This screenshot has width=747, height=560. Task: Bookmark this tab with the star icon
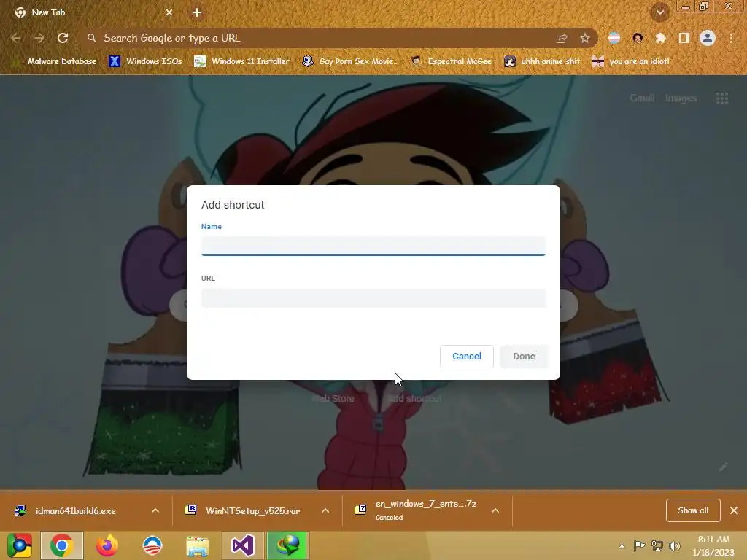585,38
